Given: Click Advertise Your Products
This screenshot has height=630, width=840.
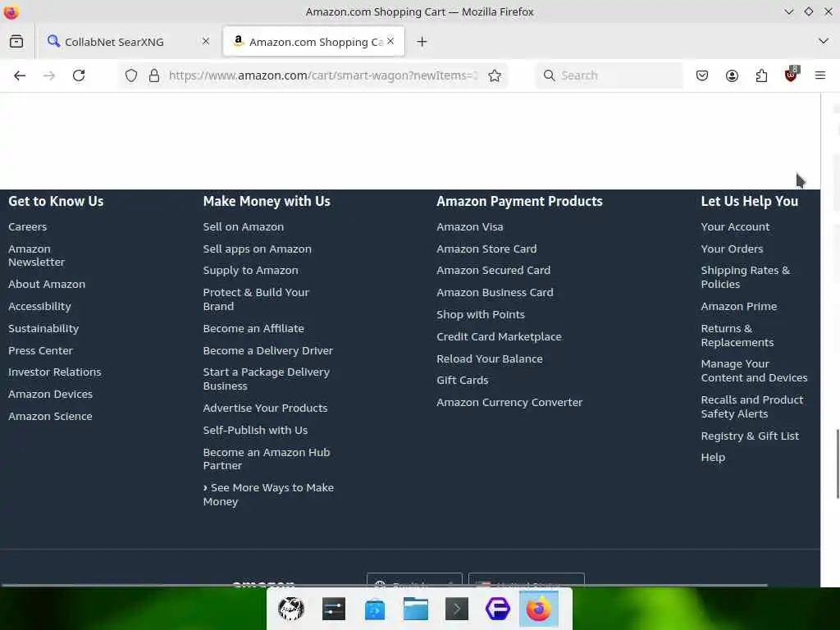Looking at the screenshot, I should point(265,408).
